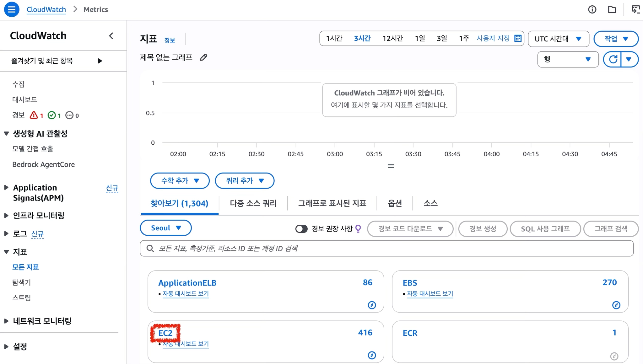
Task: Collapse the CloudWatch sidebar with chevron
Action: click(111, 36)
